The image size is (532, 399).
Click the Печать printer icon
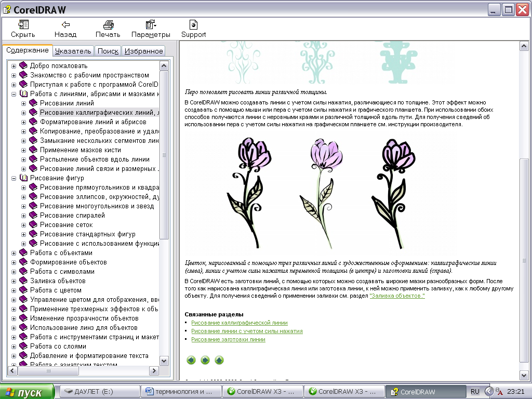click(108, 25)
